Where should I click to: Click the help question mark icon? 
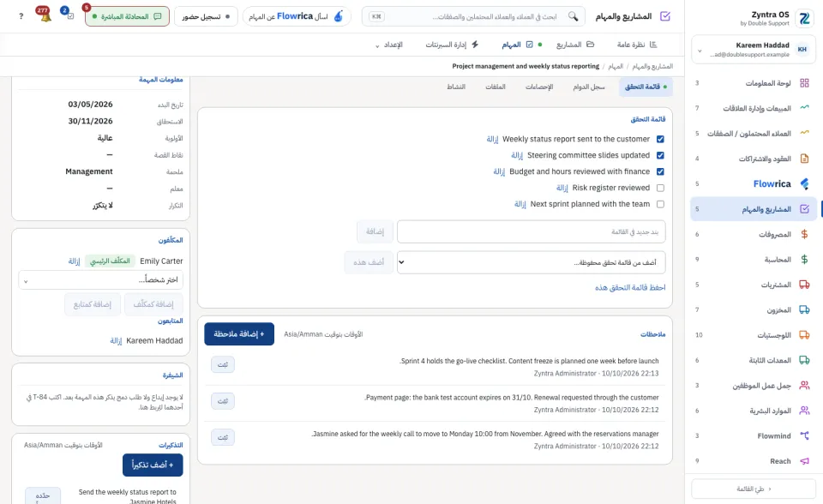coord(21,16)
